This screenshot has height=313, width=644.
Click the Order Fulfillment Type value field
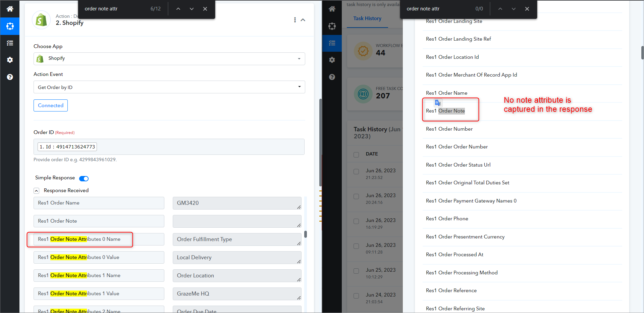(237, 239)
